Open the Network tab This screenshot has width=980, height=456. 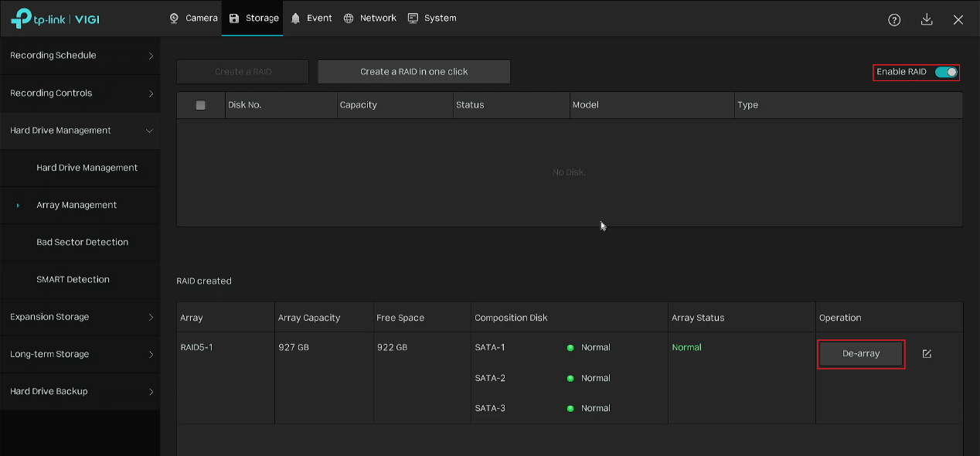point(370,18)
